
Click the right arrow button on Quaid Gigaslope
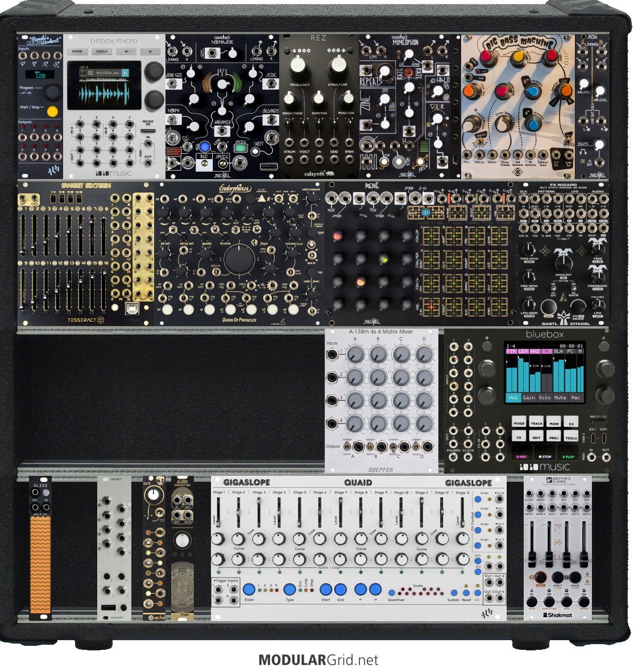375,589
